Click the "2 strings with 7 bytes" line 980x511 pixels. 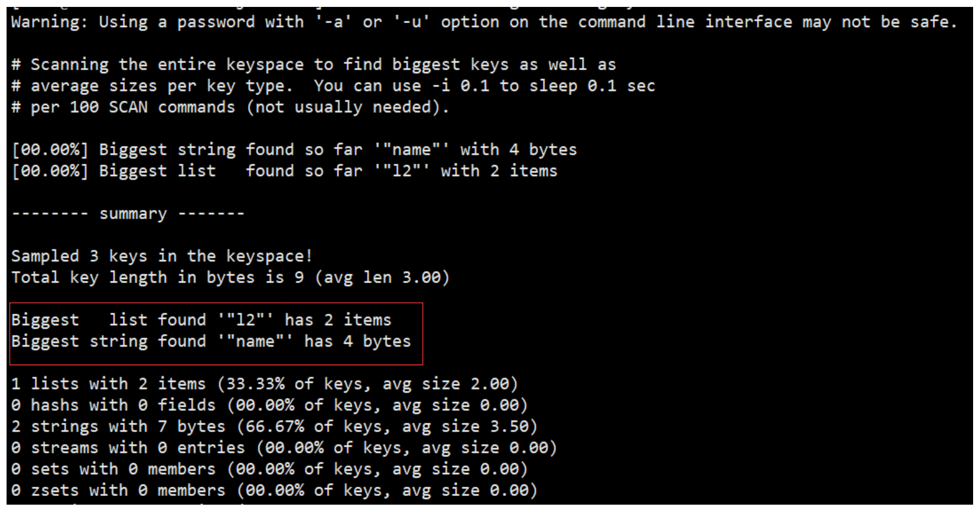coord(274,427)
